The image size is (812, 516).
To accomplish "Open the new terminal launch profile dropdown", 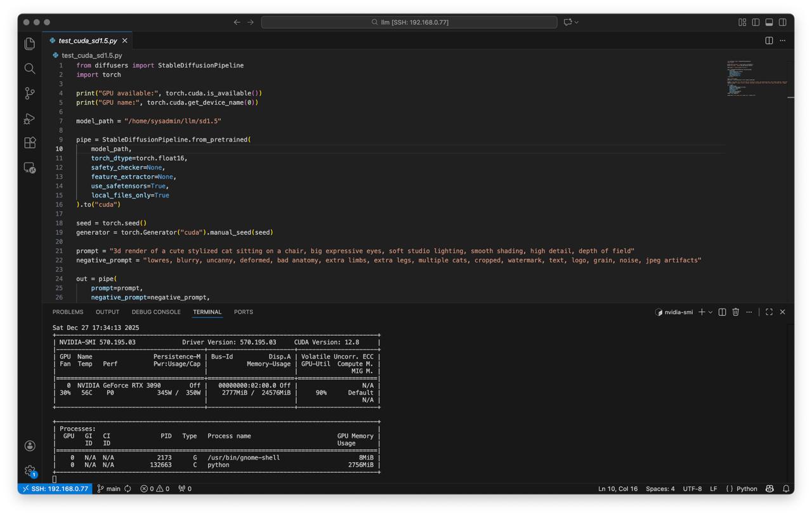I will pyautogui.click(x=710, y=312).
